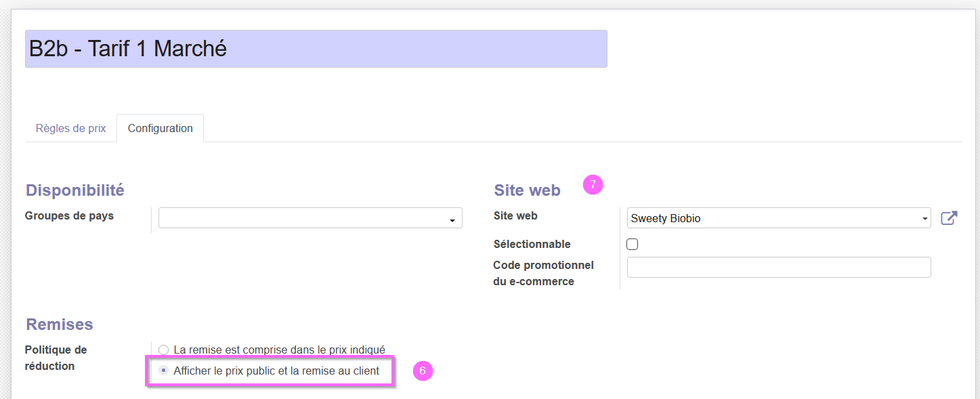Click the pricelist name field 'B2b - Tarif 1 Marché'
The width and height of the screenshot is (980, 399).
click(x=316, y=49)
